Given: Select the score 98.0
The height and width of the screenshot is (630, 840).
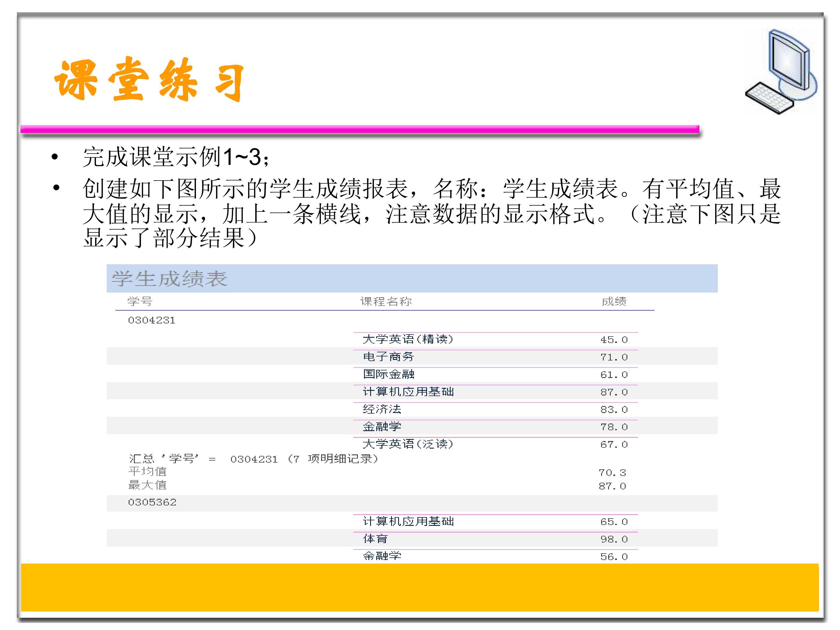Looking at the screenshot, I should point(614,539).
